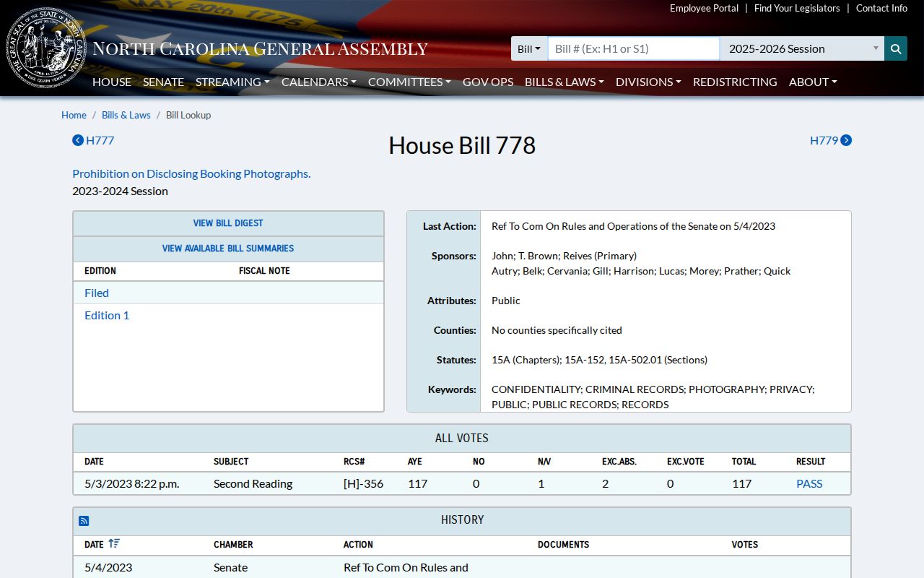Click the [H]-356 RCS number cell
Screen dimensions: 924x578
pyautogui.click(x=364, y=483)
